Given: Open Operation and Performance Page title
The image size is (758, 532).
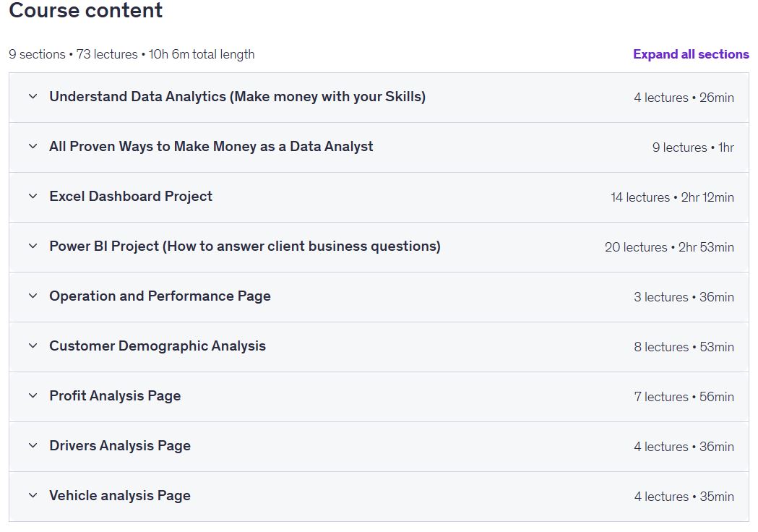Looking at the screenshot, I should click(x=160, y=296).
